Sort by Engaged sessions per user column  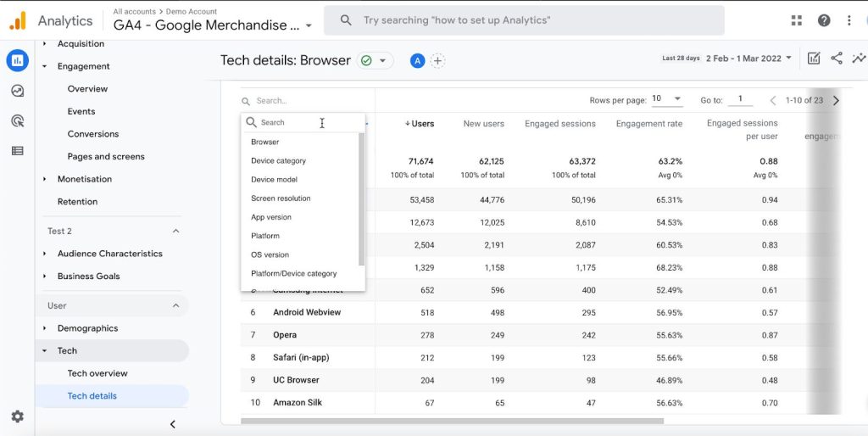pyautogui.click(x=743, y=130)
